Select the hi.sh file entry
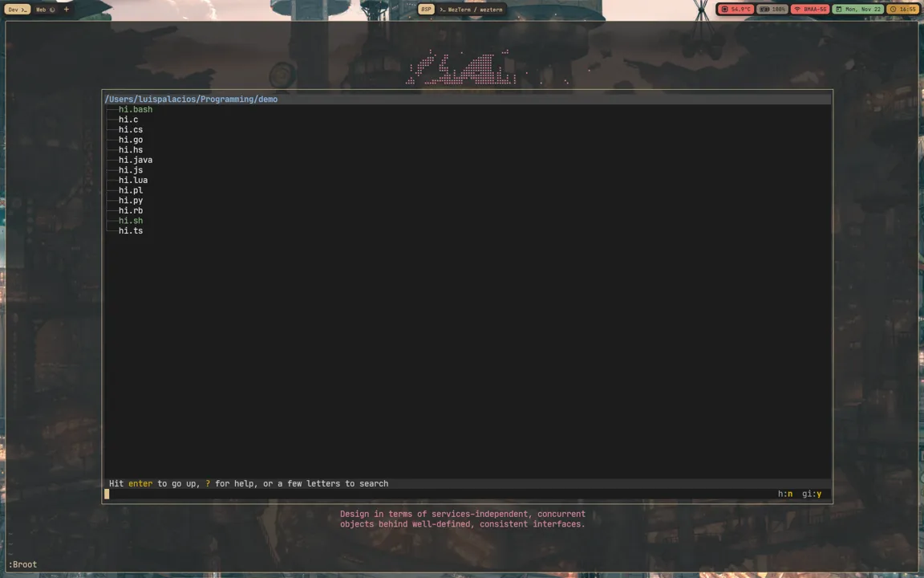This screenshot has height=578, width=924. click(131, 221)
